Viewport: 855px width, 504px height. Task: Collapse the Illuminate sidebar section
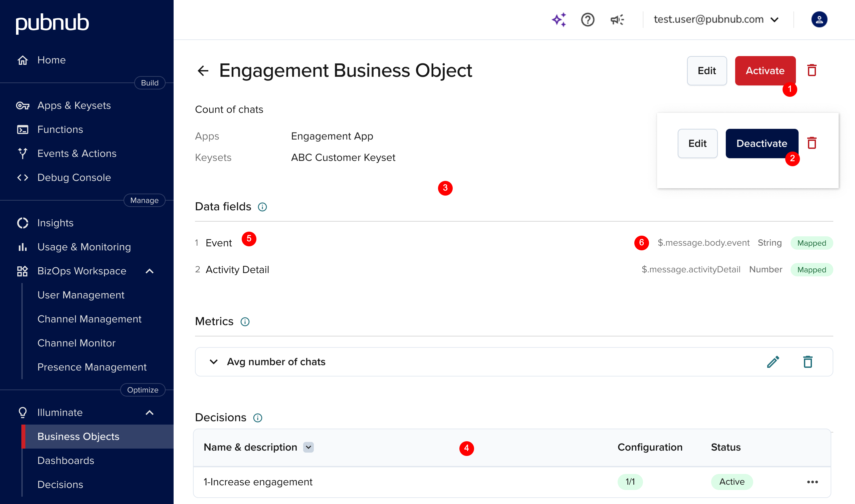point(150,413)
